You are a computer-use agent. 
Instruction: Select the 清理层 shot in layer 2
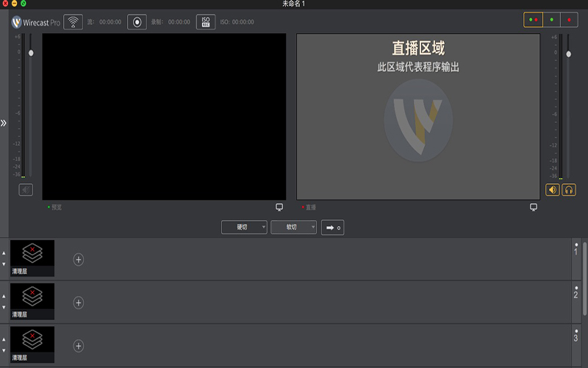[x=32, y=302]
